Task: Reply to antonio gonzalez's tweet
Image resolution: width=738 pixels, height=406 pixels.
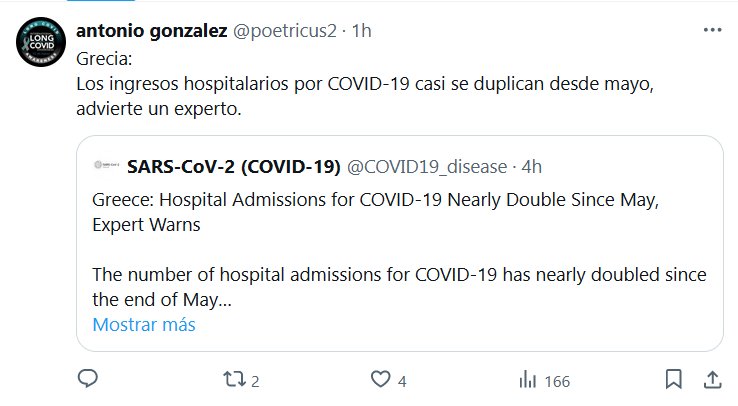Action: click(x=87, y=380)
